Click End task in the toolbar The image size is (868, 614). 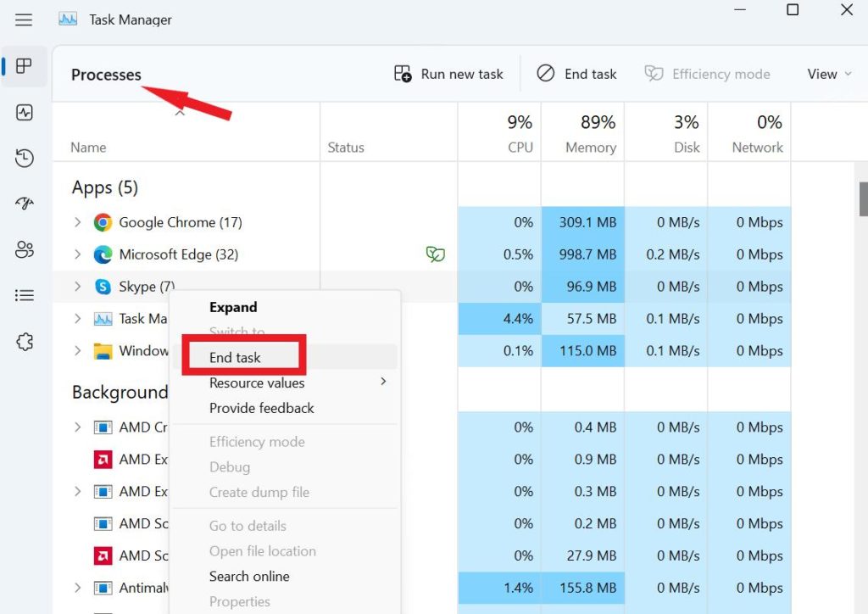click(x=577, y=75)
